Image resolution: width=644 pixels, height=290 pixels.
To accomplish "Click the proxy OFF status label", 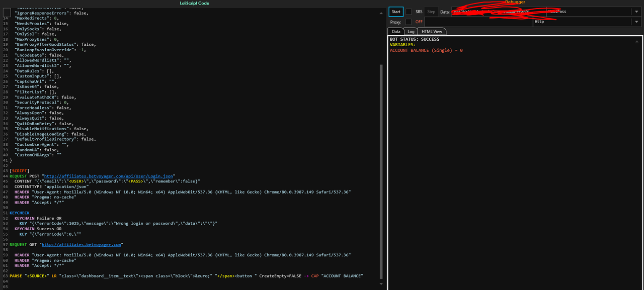I will click(x=419, y=22).
